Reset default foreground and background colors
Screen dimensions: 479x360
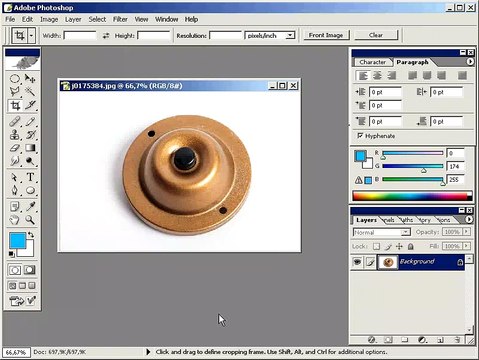coord(12,254)
